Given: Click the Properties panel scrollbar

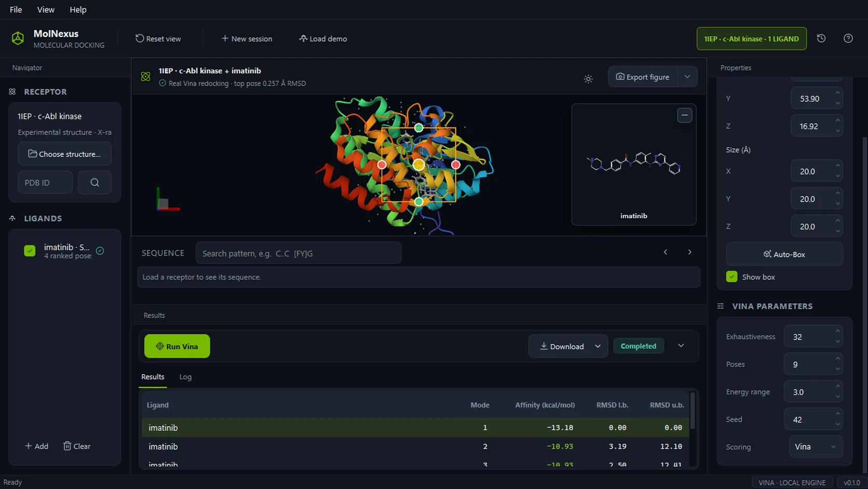Looking at the screenshot, I should pos(864,304).
